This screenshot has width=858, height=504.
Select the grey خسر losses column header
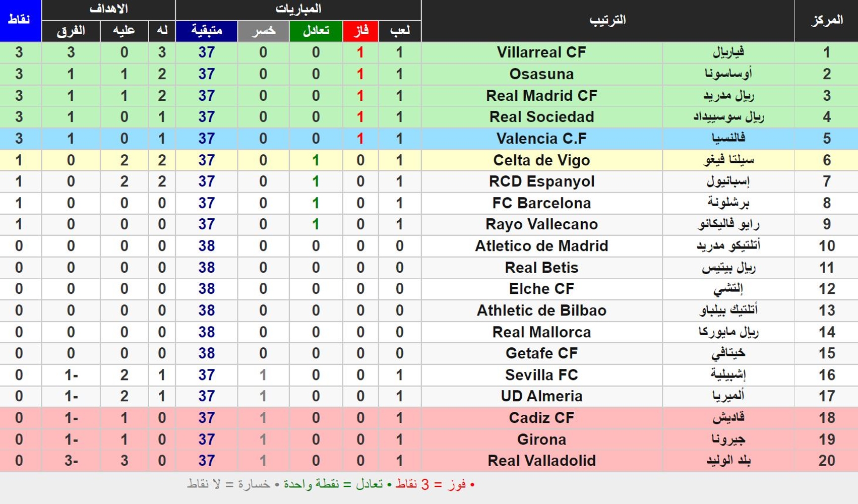click(263, 31)
